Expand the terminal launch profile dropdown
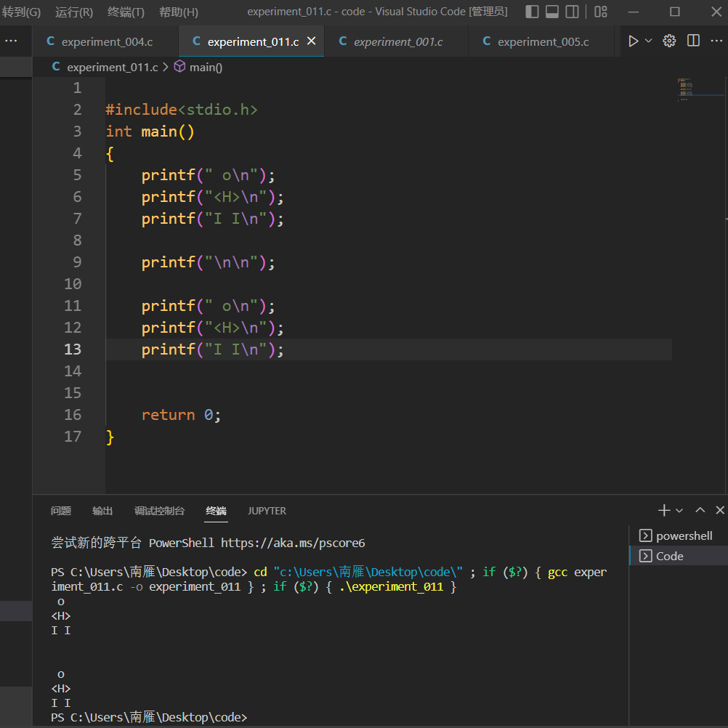 click(x=679, y=511)
